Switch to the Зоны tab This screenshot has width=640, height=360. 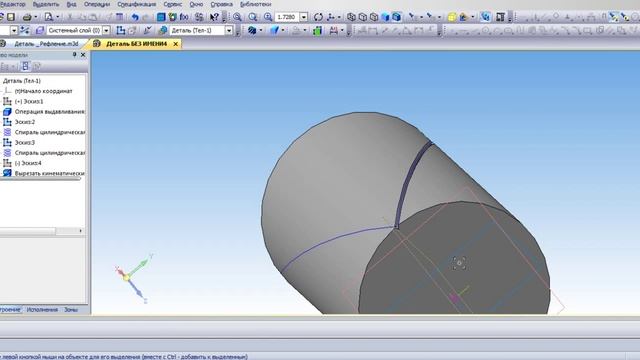coord(71,310)
